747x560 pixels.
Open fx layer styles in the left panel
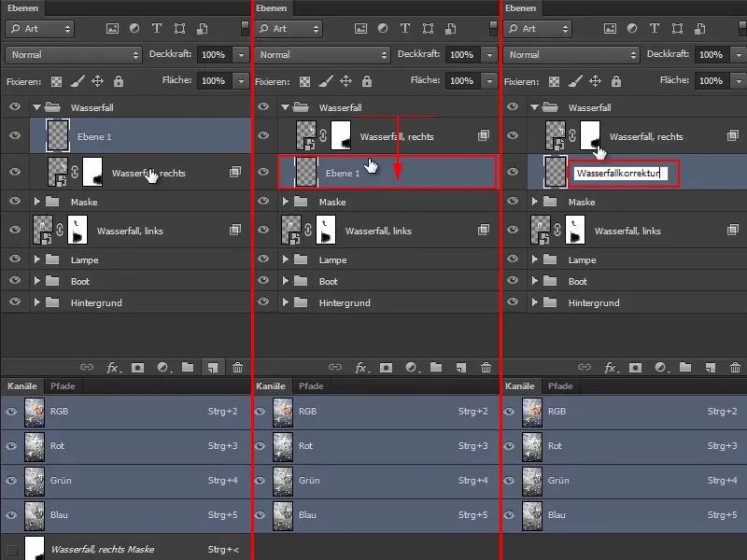113,367
